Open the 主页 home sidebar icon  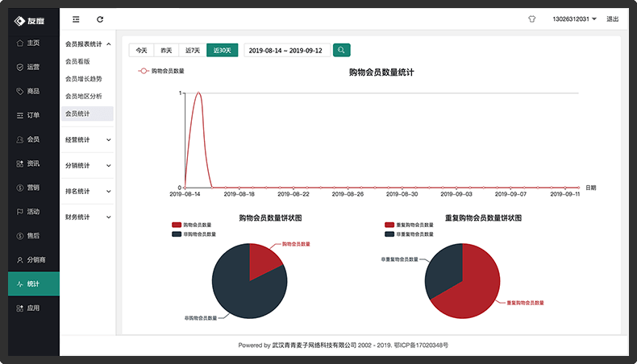(19, 43)
